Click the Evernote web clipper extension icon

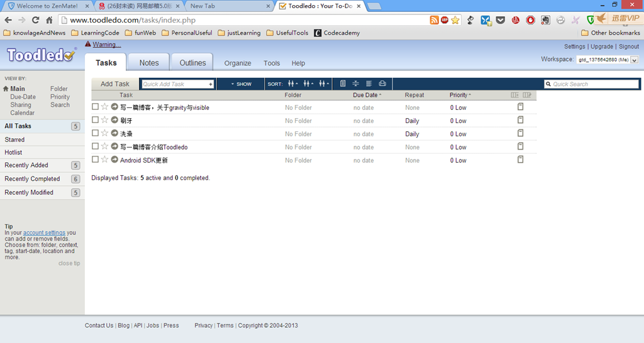point(545,19)
